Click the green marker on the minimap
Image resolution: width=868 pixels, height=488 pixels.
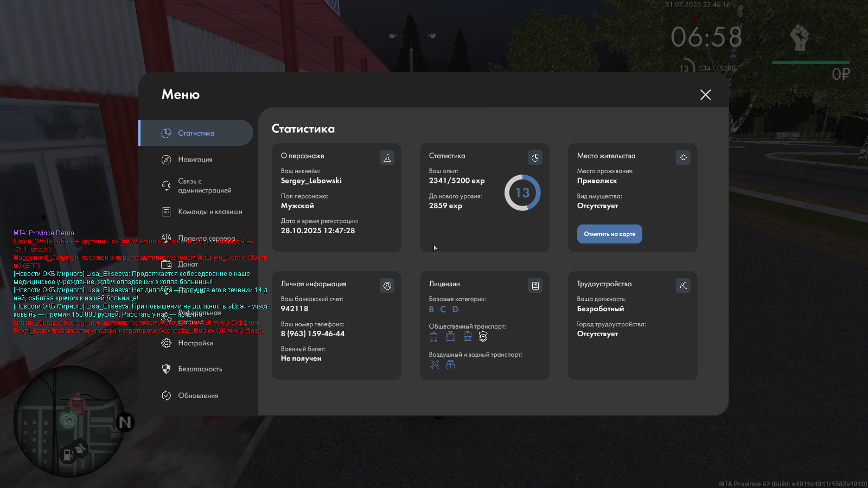68,420
